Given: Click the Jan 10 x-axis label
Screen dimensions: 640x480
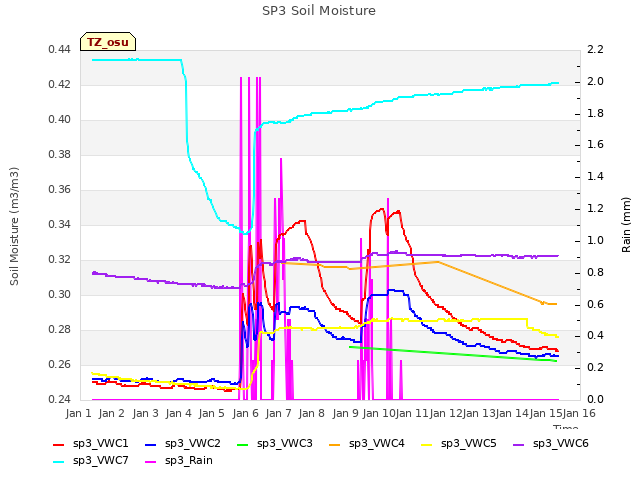Looking at the screenshot, I should (x=378, y=413).
